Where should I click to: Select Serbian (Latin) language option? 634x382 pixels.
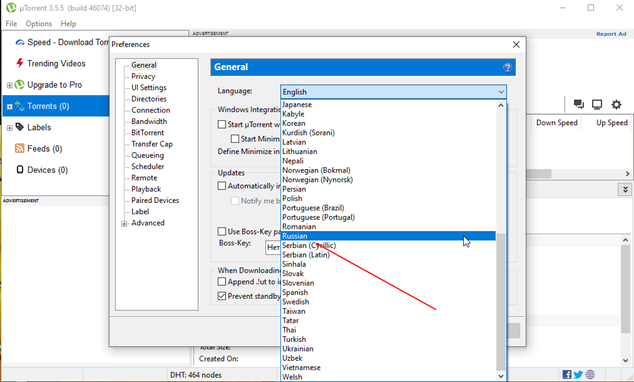click(x=388, y=255)
